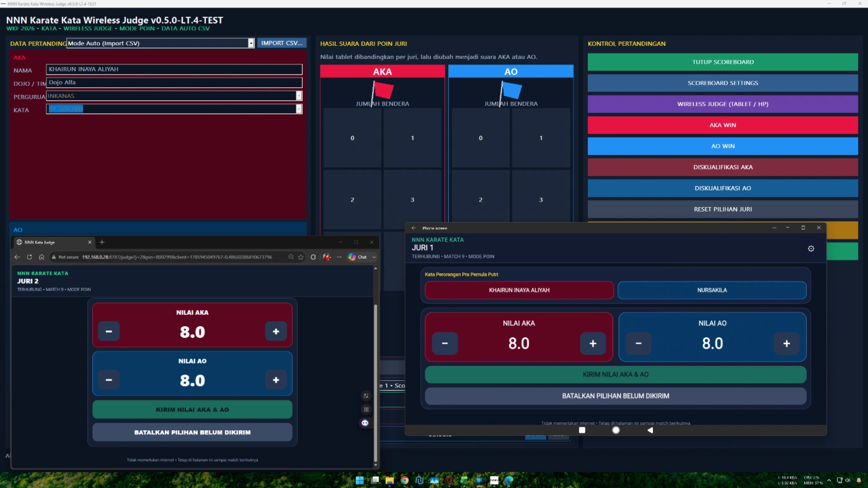Open browser extensions puzzle icon
This screenshot has width=868, height=488.
coord(313,257)
